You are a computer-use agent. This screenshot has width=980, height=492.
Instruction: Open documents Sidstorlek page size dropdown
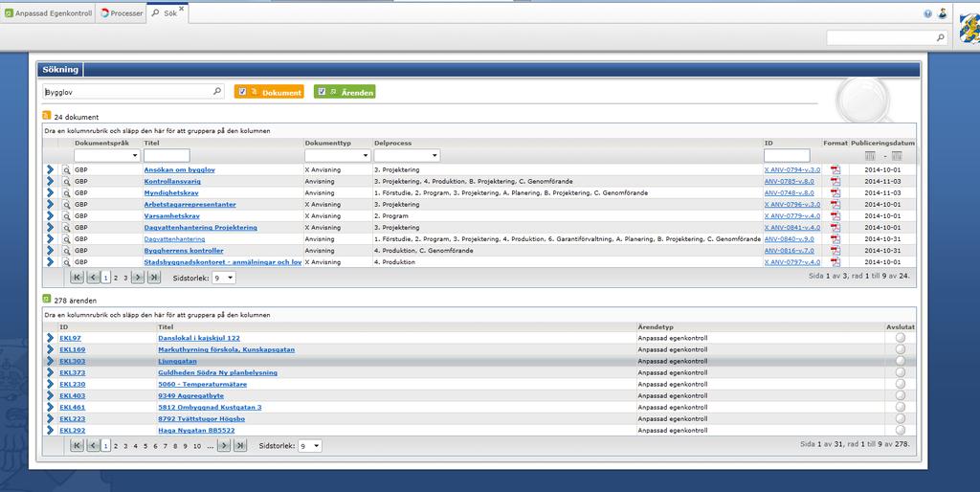point(224,277)
